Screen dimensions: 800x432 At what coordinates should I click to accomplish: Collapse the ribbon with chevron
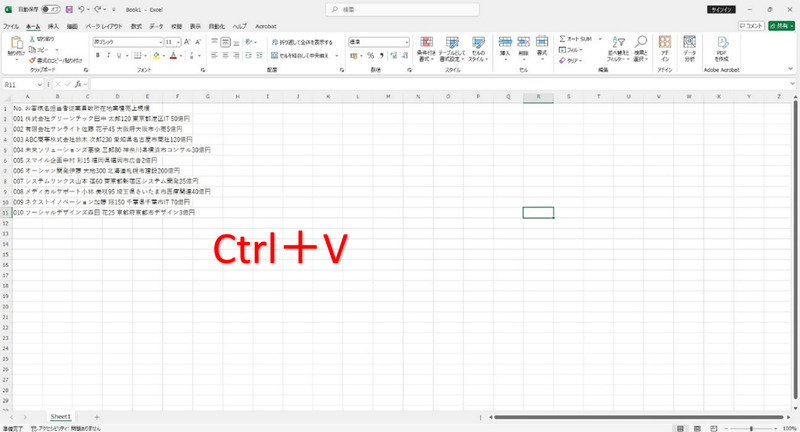coord(791,69)
